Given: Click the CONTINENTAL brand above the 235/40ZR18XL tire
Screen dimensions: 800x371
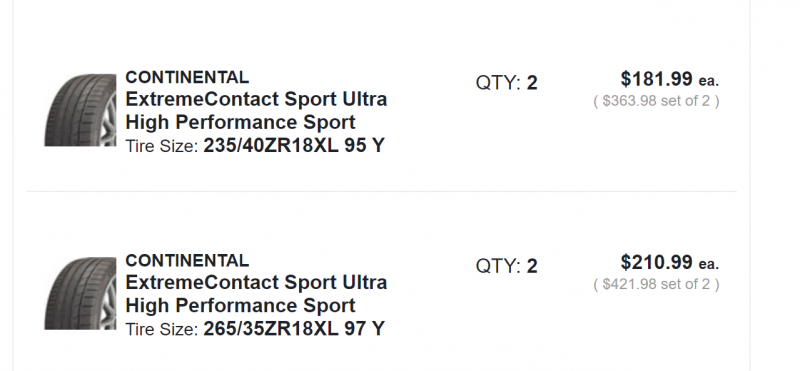Looking at the screenshot, I should pyautogui.click(x=187, y=77).
